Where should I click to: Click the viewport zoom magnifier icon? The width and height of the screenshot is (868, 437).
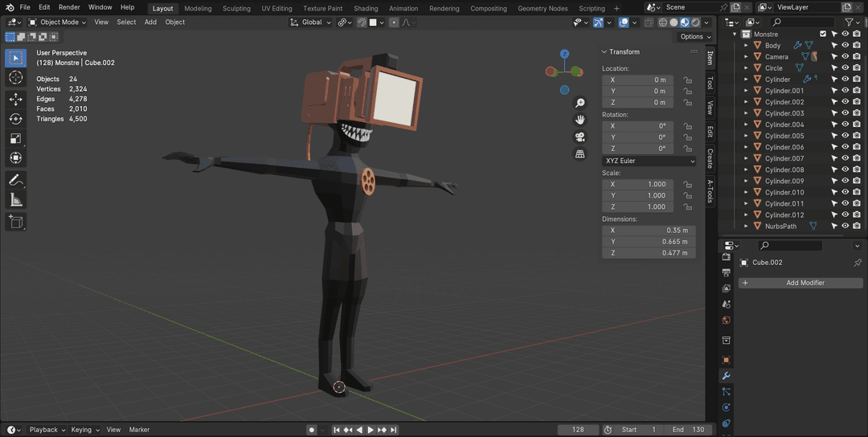click(x=579, y=104)
